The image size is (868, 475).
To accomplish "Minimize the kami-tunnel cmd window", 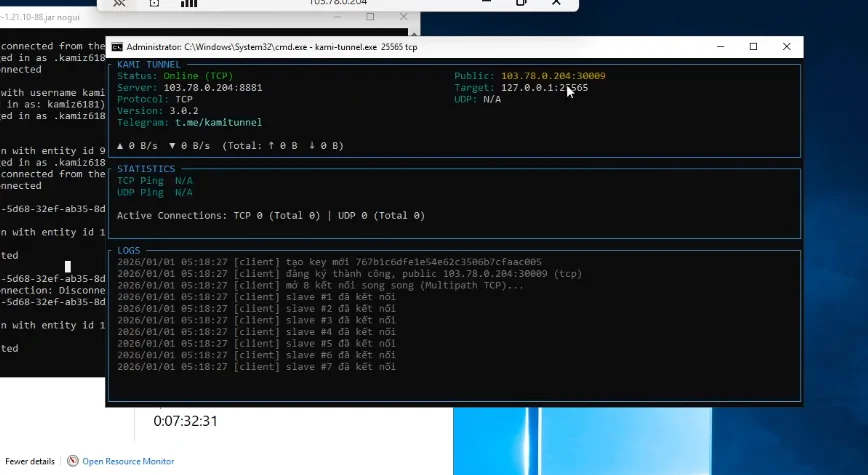I will 720,47.
